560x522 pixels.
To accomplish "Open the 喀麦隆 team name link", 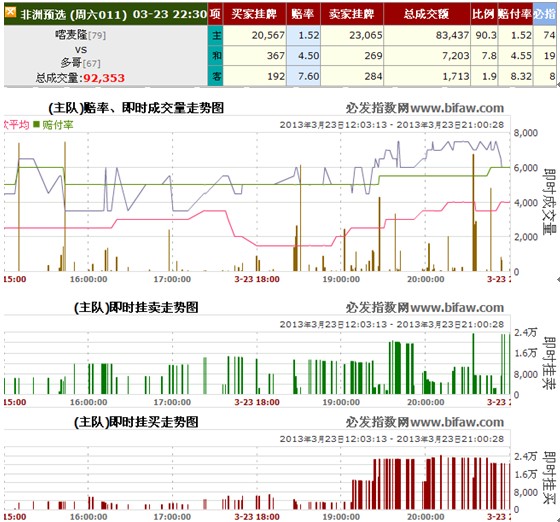I will pyautogui.click(x=71, y=35).
